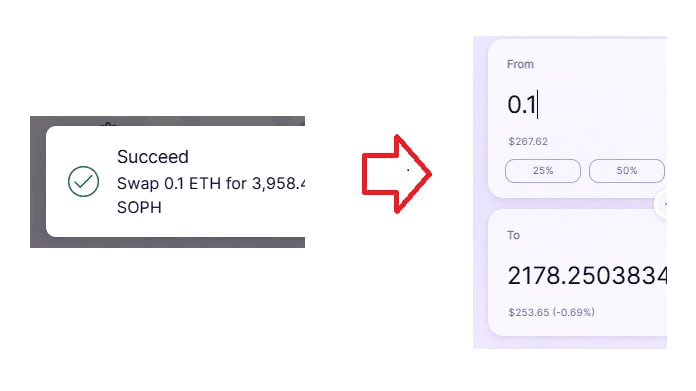Click the red right-pointing arrow graphic
Image resolution: width=696 pixels, height=391 pixels.
[396, 174]
